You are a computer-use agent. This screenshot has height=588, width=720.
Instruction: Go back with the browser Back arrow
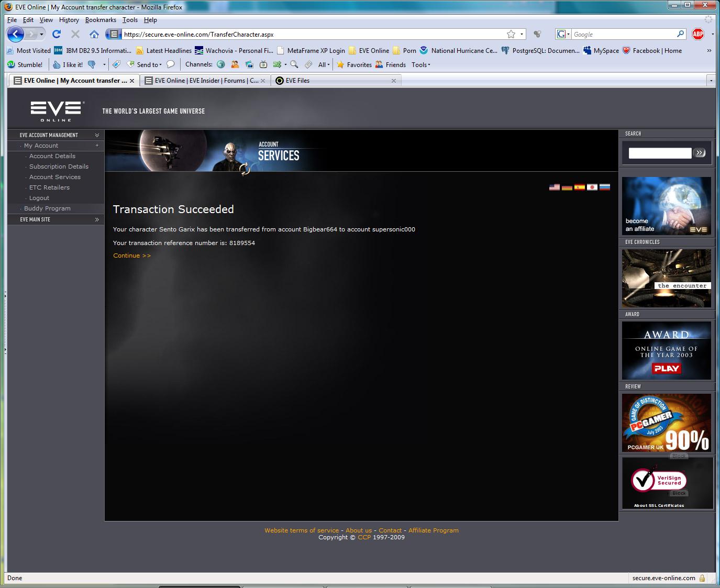coord(15,35)
